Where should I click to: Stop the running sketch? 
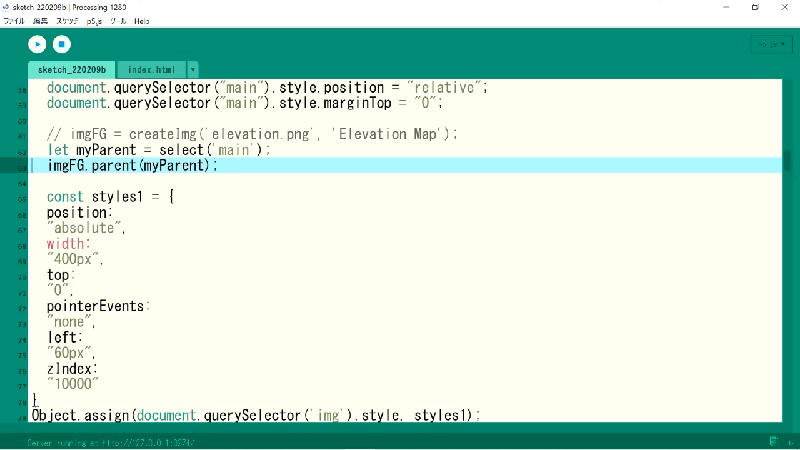[x=61, y=44]
